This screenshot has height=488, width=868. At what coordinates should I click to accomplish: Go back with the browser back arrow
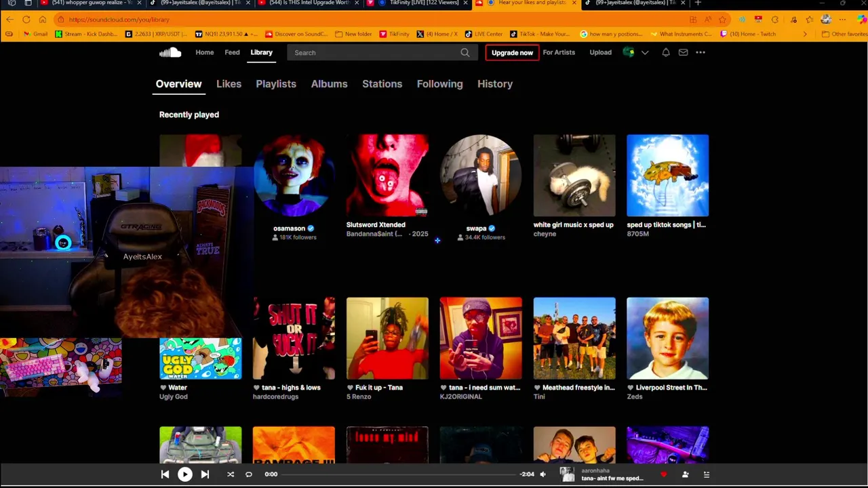9,20
